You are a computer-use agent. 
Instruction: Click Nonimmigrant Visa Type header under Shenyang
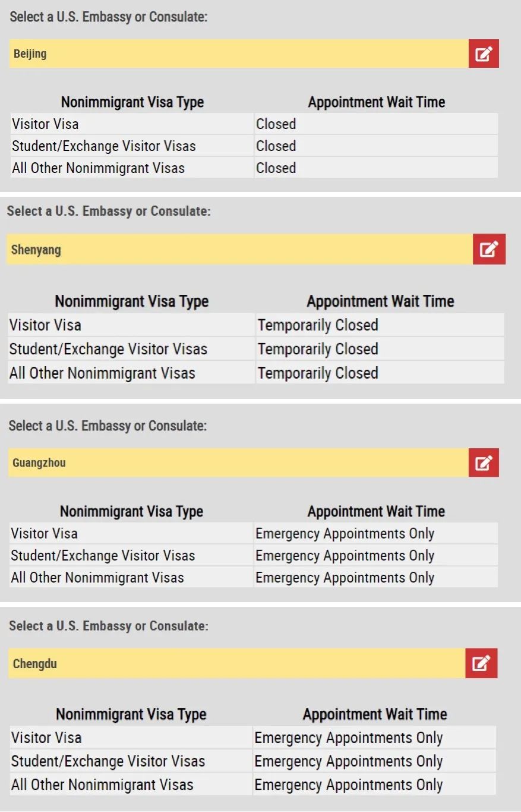coord(132,301)
